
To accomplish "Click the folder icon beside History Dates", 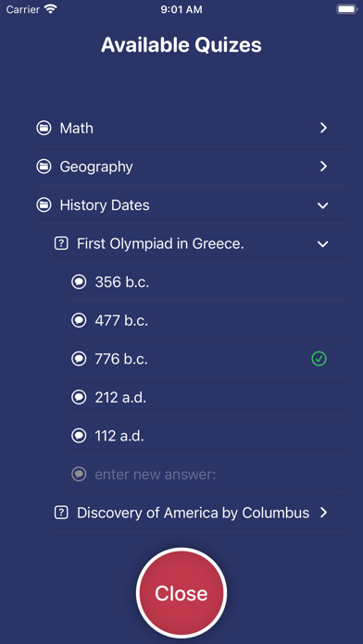I will tap(44, 204).
